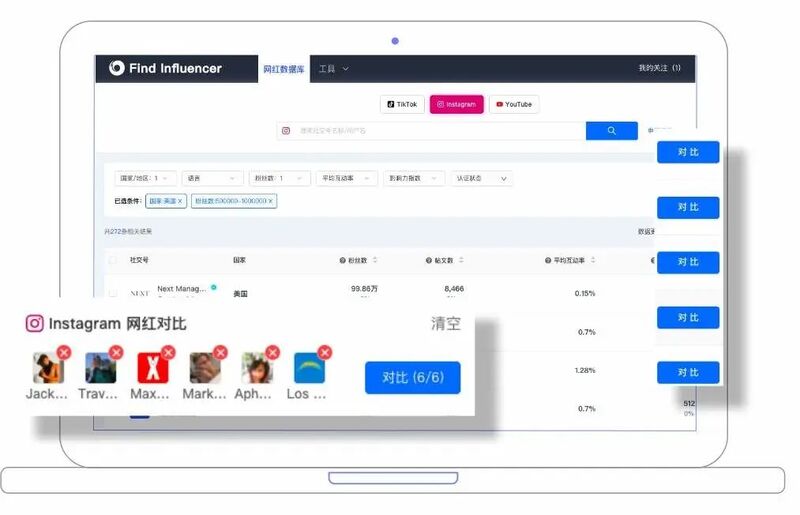Click the 国家 column header

[239, 260]
